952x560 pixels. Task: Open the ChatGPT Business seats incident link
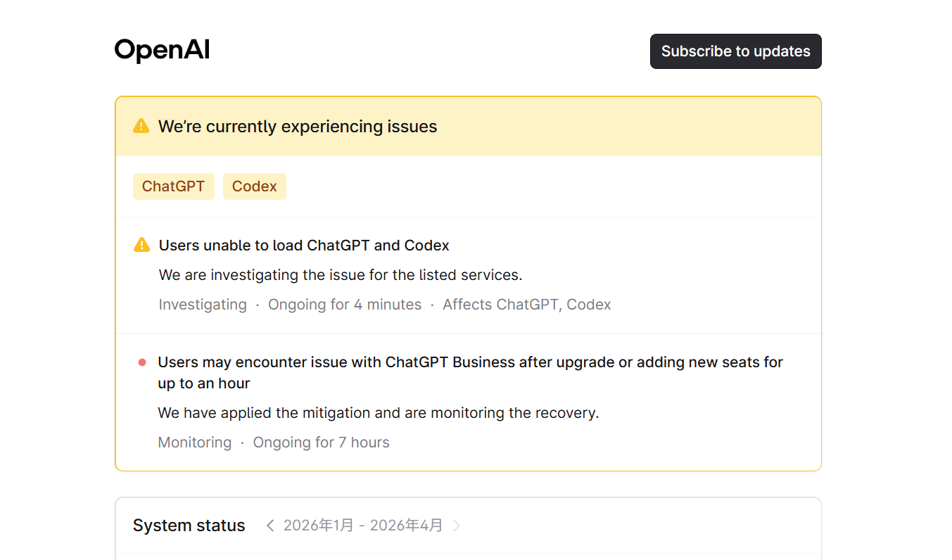point(470,373)
